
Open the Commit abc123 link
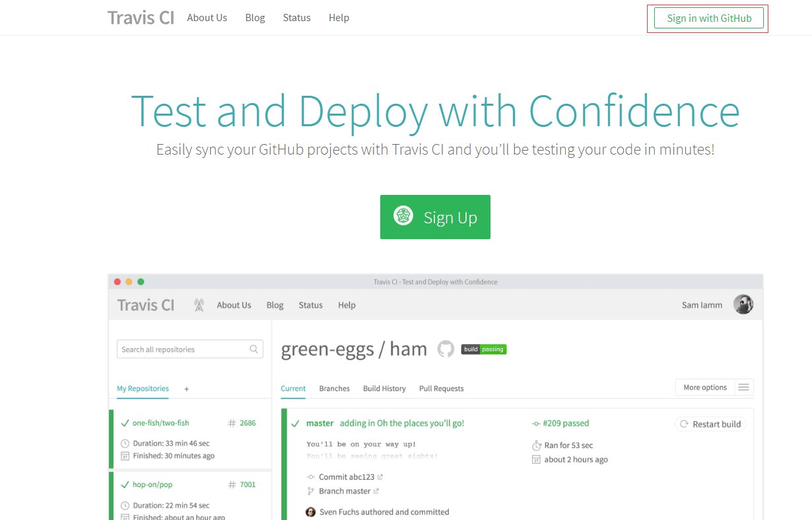346,477
